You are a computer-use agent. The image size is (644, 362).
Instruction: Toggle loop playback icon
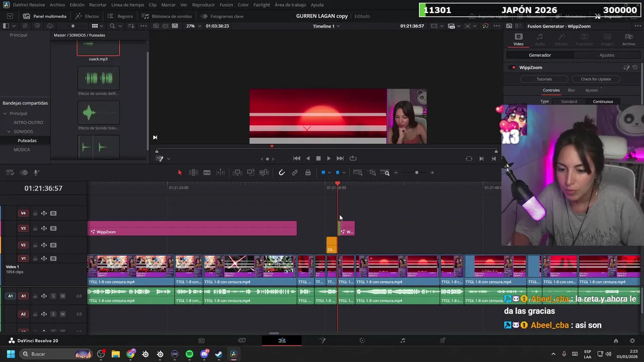coord(353,158)
